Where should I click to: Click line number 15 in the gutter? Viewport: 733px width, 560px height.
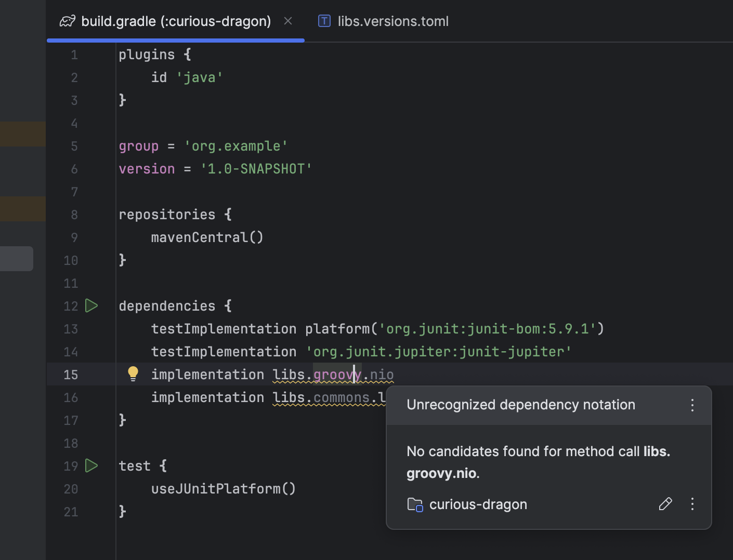(71, 375)
